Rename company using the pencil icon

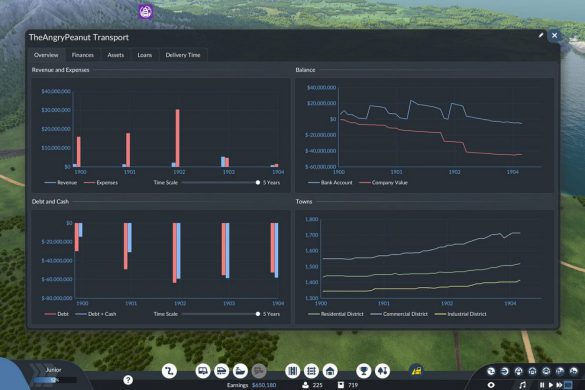tap(541, 35)
